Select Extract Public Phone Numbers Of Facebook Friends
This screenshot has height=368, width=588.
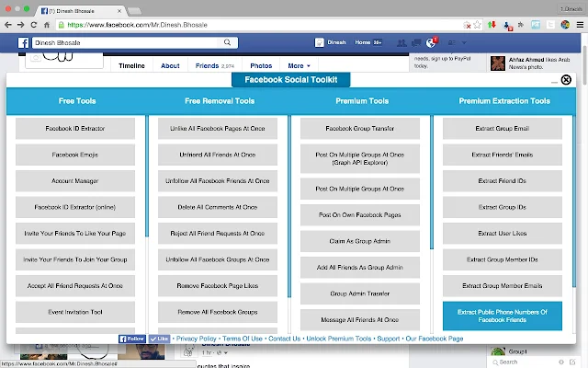(503, 316)
